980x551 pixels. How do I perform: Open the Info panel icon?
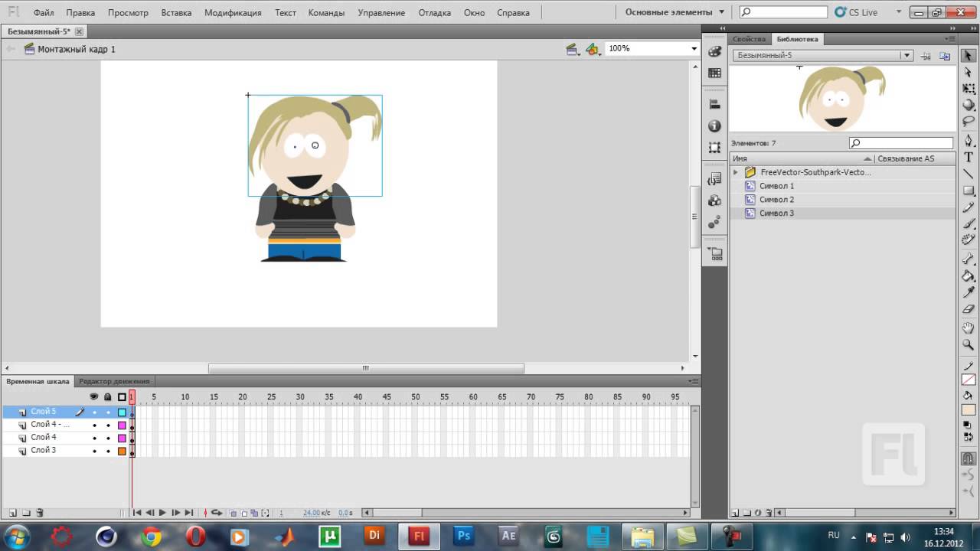[x=714, y=126]
